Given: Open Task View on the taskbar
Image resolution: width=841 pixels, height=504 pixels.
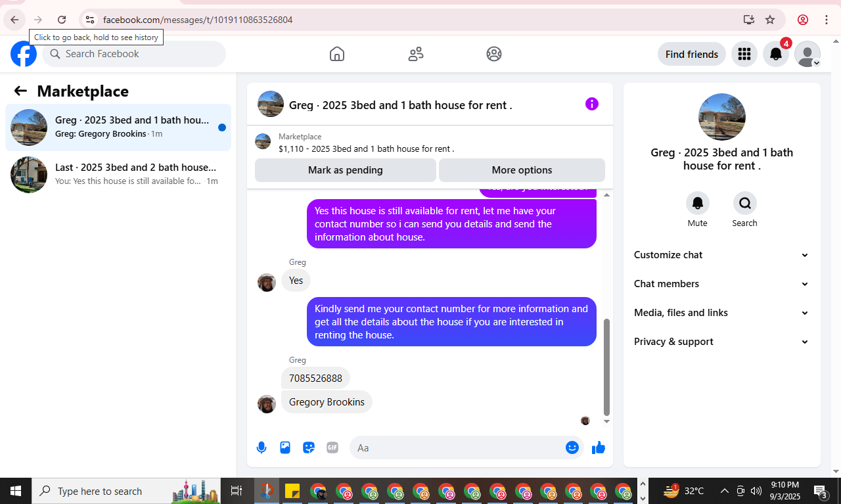Looking at the screenshot, I should [237, 491].
